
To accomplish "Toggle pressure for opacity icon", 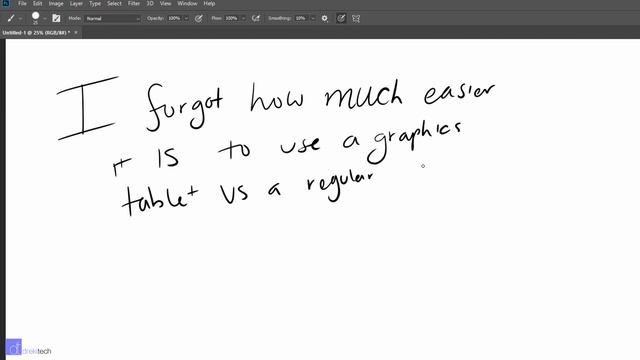I will 199,18.
